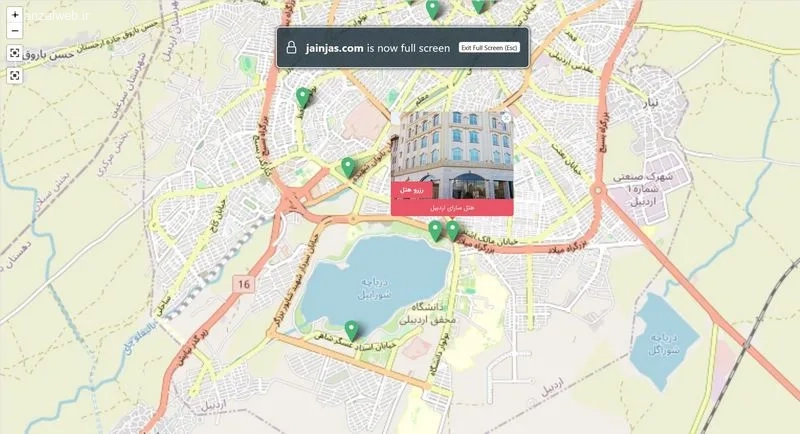Select the green marker west of city center
Screen dimensions: 800x434
[x=348, y=168]
